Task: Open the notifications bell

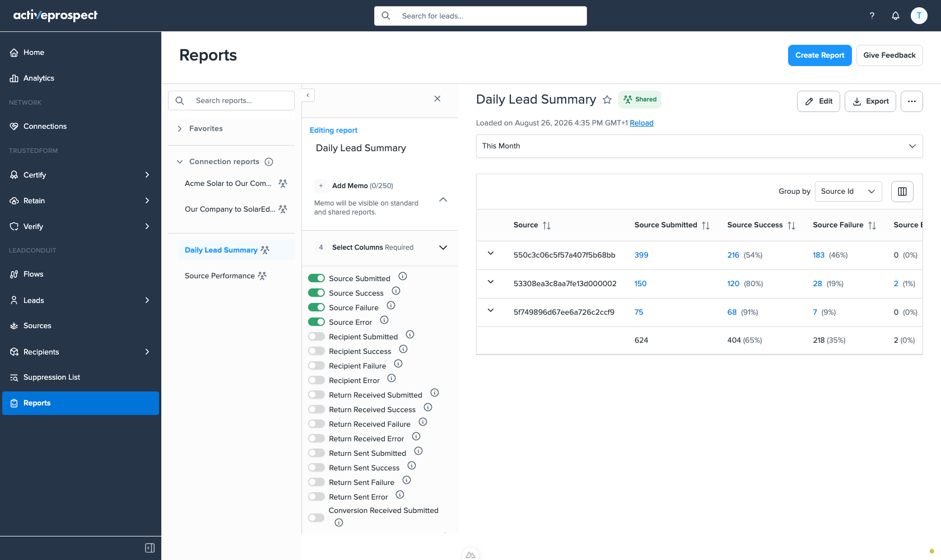Action: click(896, 16)
